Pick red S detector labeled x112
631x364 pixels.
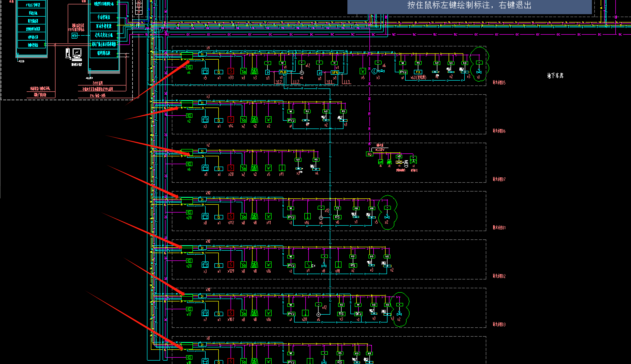[x=231, y=216]
